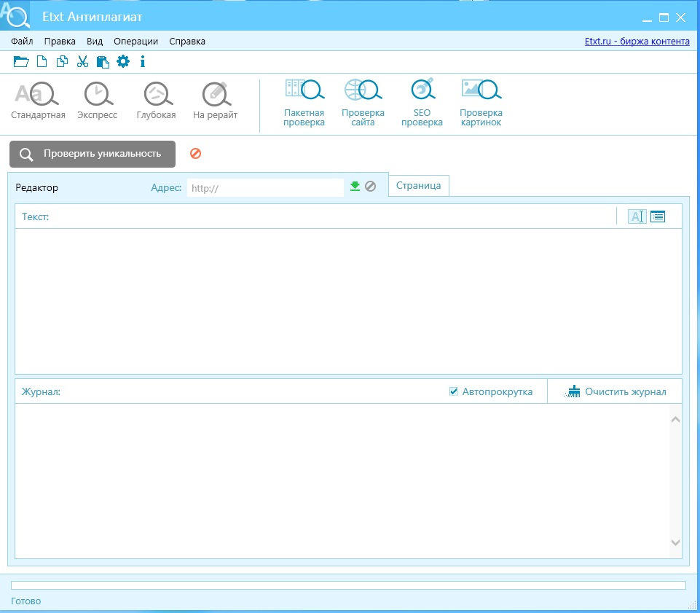Open Проверка сайта site check tool
Screen dimensions: 700x613
pyautogui.click(x=363, y=103)
